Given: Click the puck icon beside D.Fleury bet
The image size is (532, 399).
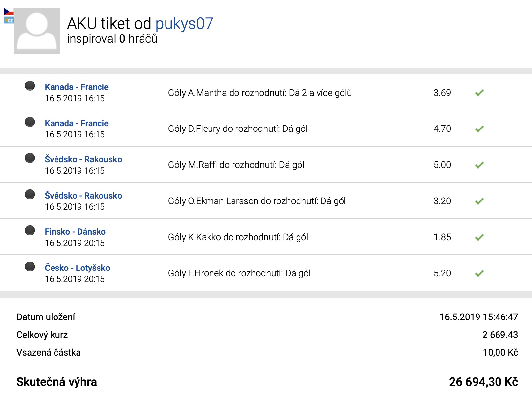Looking at the screenshot, I should click(x=30, y=122).
